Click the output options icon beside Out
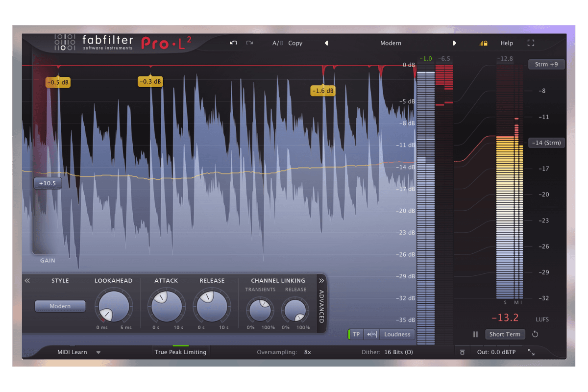 point(462,352)
